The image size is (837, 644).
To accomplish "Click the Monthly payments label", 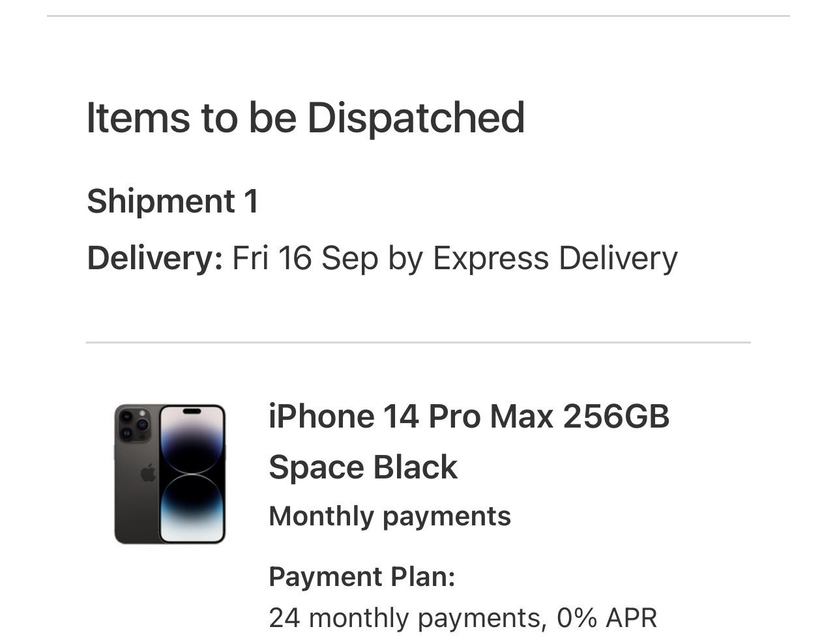I will pos(390,516).
